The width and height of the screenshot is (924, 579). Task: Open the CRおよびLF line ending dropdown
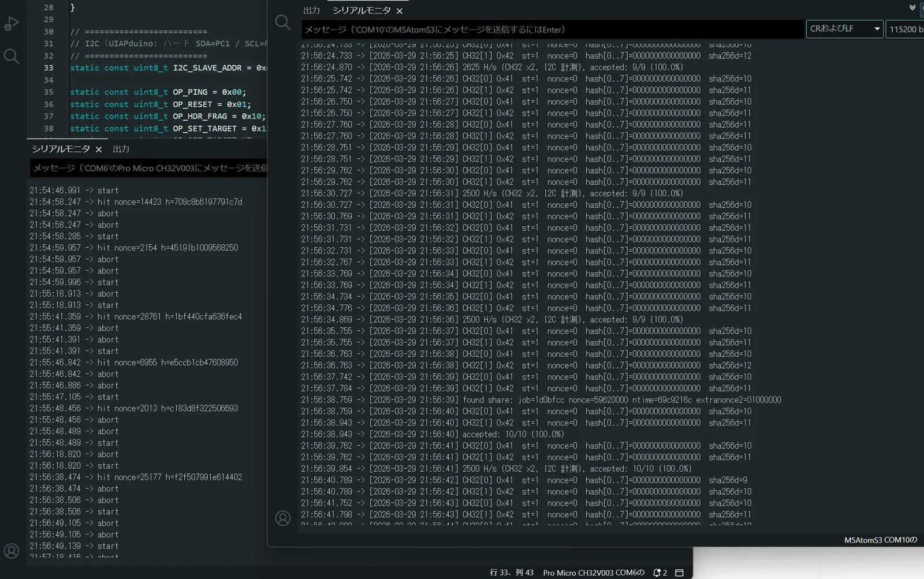click(844, 29)
